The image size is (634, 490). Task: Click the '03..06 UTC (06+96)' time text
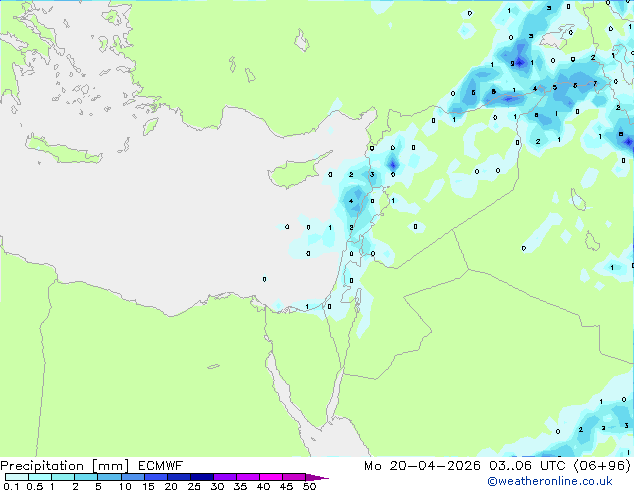(560, 466)
